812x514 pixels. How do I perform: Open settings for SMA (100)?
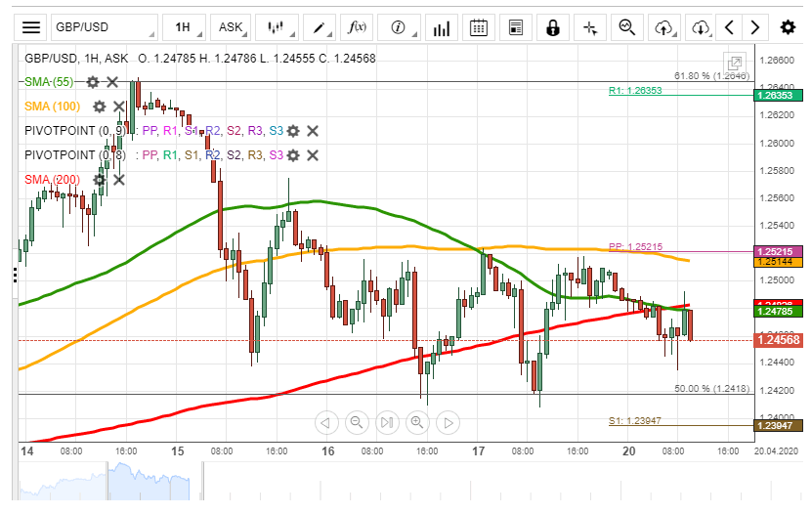[100, 107]
